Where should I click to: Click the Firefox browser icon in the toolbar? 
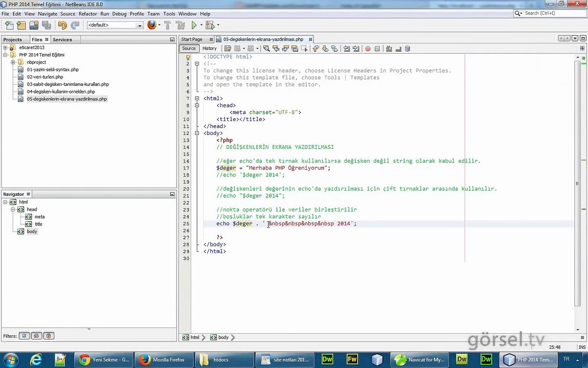pos(152,25)
